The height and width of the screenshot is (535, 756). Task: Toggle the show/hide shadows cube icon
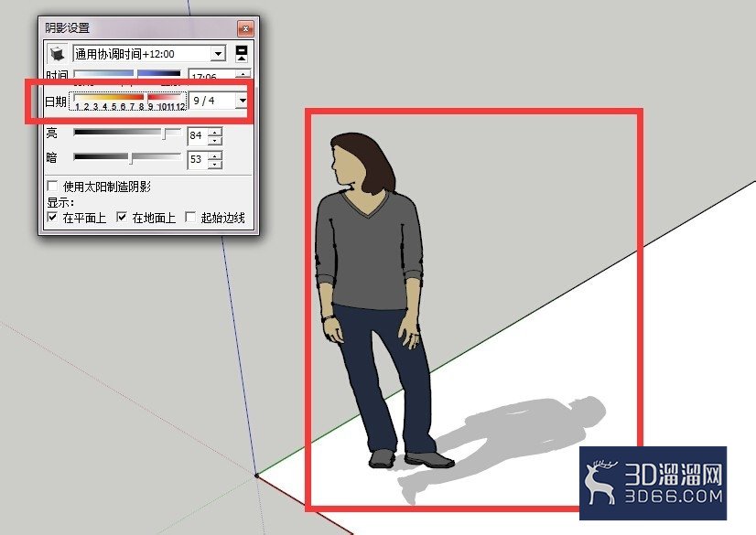58,53
